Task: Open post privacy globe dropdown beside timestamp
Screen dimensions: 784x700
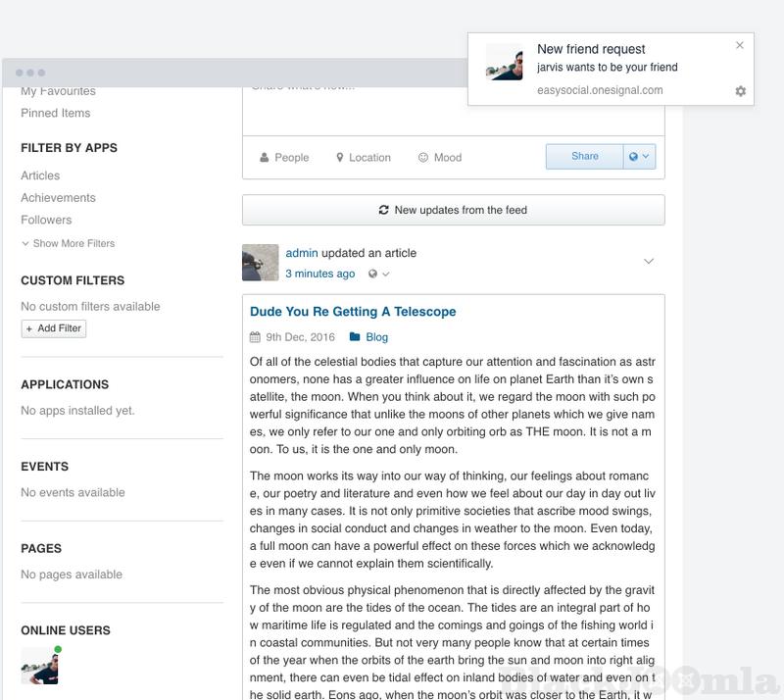Action: click(x=378, y=275)
